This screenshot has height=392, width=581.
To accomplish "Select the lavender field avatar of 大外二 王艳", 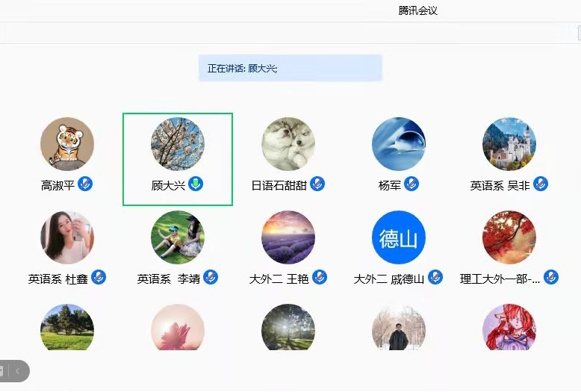I will [x=288, y=237].
